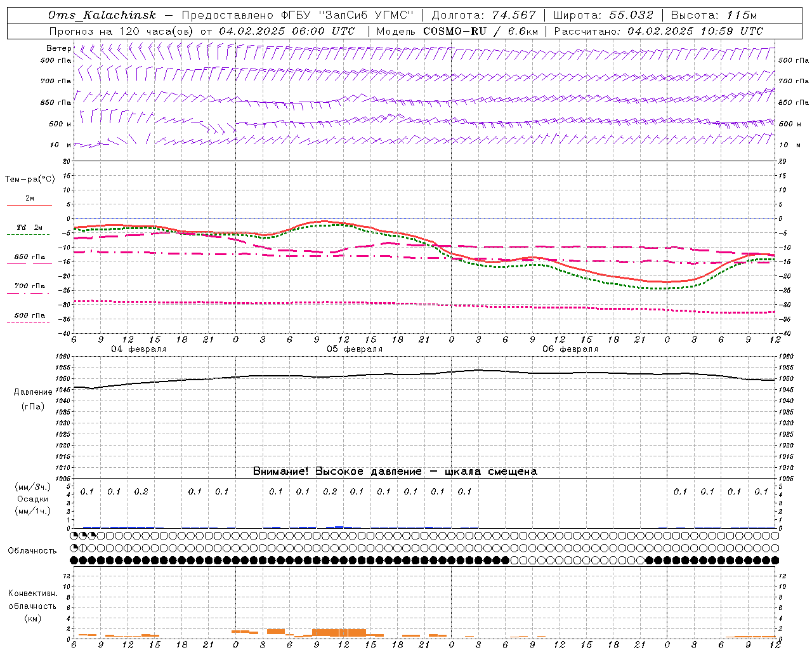Click the '(гПа)' unit under Давление
Screen dimensions: 812x650
[33, 406]
